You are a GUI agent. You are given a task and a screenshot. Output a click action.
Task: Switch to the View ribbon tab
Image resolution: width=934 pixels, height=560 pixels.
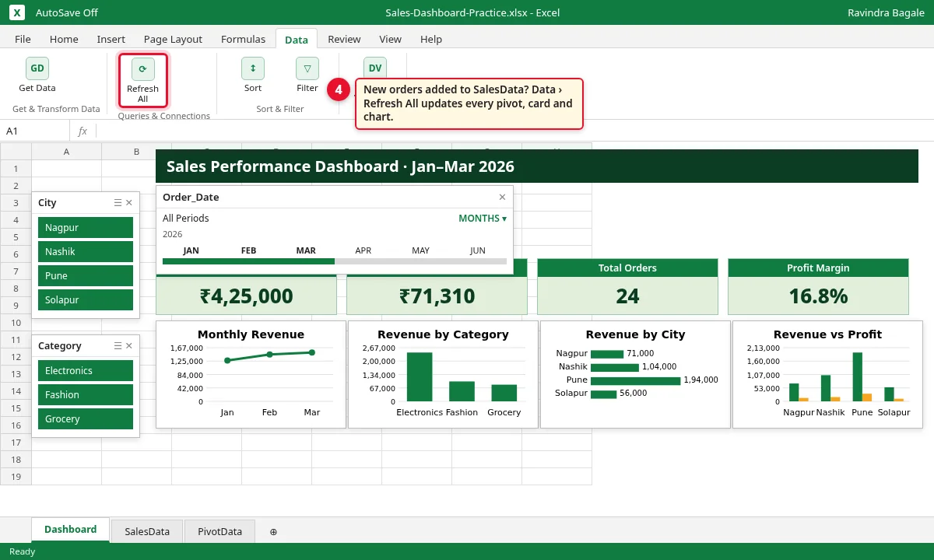(390, 39)
